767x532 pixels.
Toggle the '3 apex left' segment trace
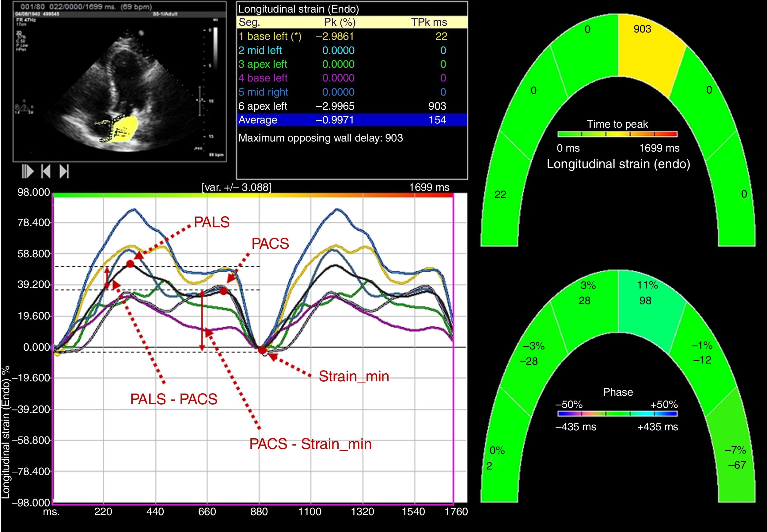264,65
